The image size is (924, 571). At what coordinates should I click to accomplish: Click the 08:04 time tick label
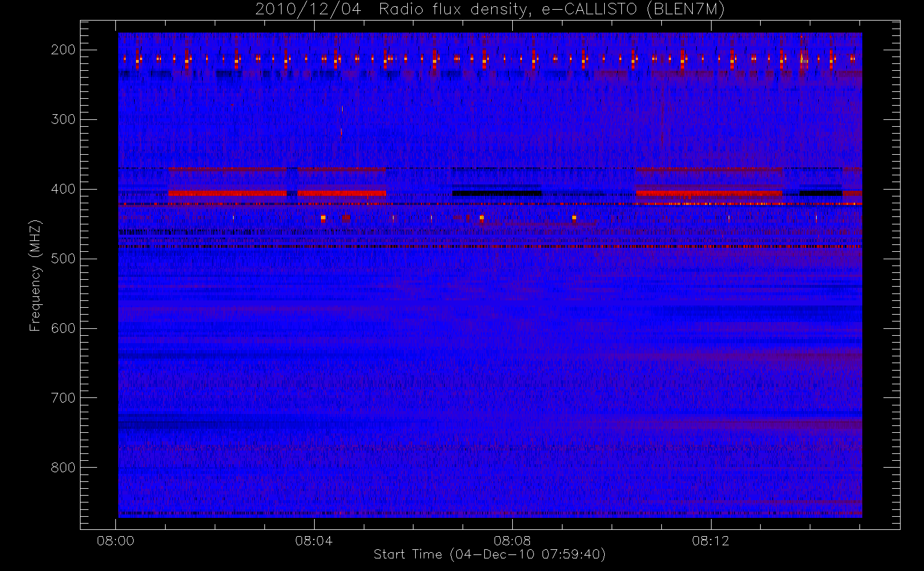[314, 541]
